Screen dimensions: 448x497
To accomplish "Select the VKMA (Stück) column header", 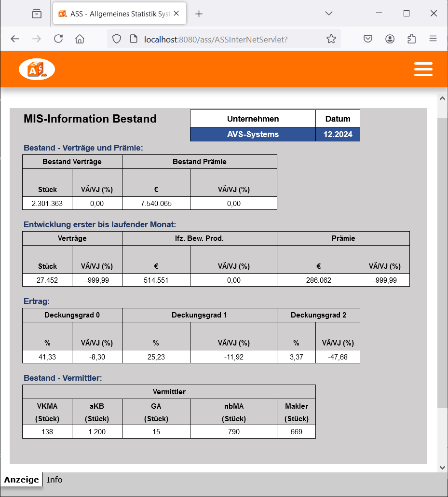I will point(47,412).
